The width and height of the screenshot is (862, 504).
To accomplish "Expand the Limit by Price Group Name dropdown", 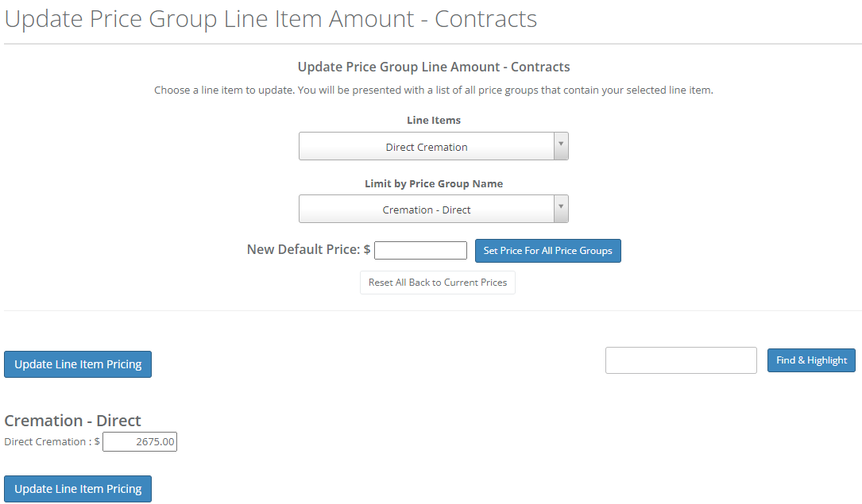I will (x=561, y=209).
